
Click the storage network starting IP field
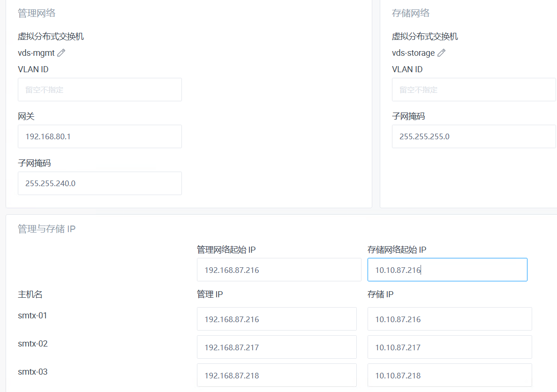(447, 270)
